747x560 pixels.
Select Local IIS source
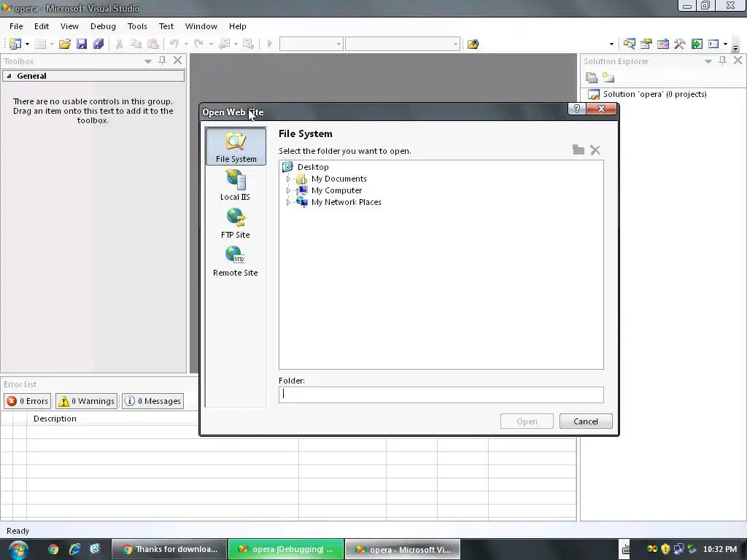click(x=236, y=185)
